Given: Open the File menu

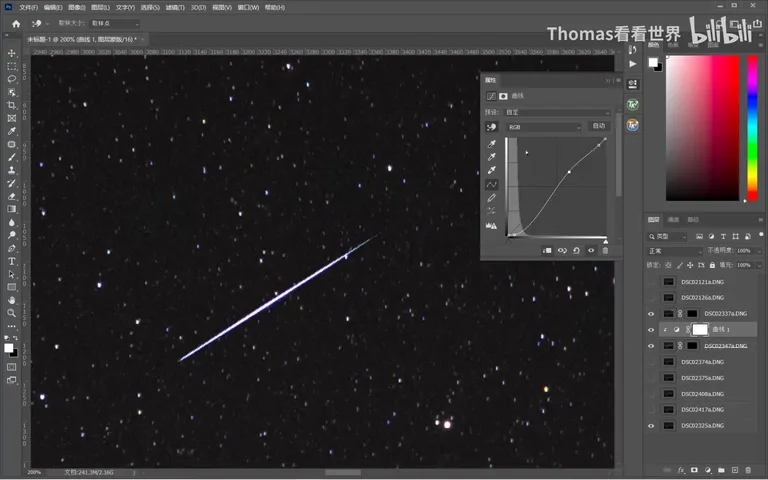Looking at the screenshot, I should pos(28,7).
